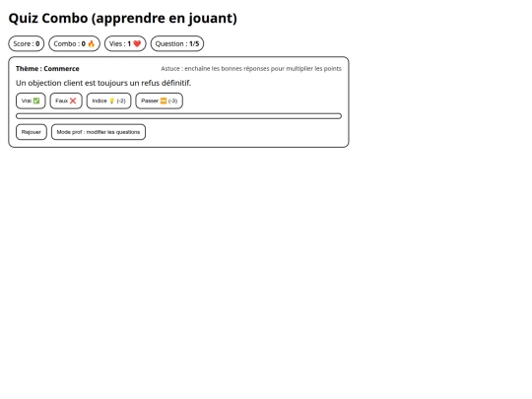Click the Question 1/5 indicator

click(177, 43)
